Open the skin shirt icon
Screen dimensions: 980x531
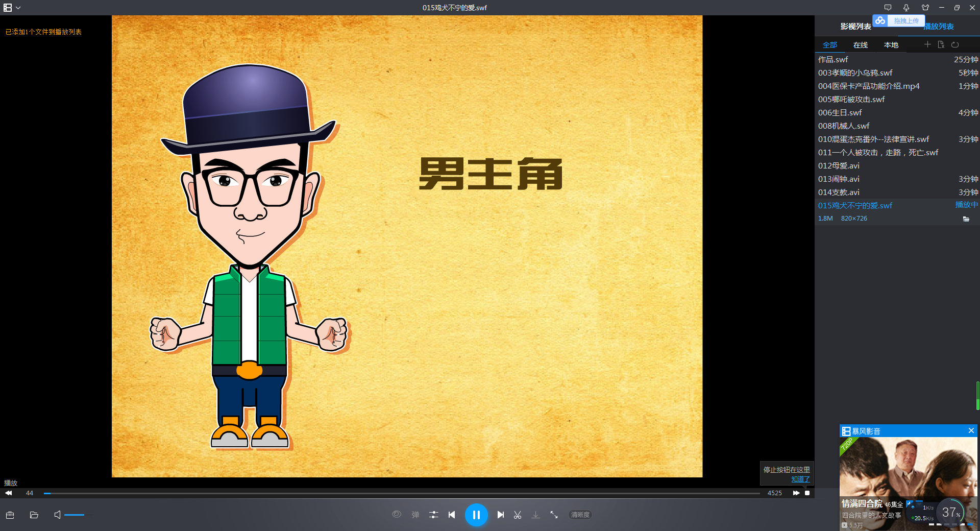925,8
